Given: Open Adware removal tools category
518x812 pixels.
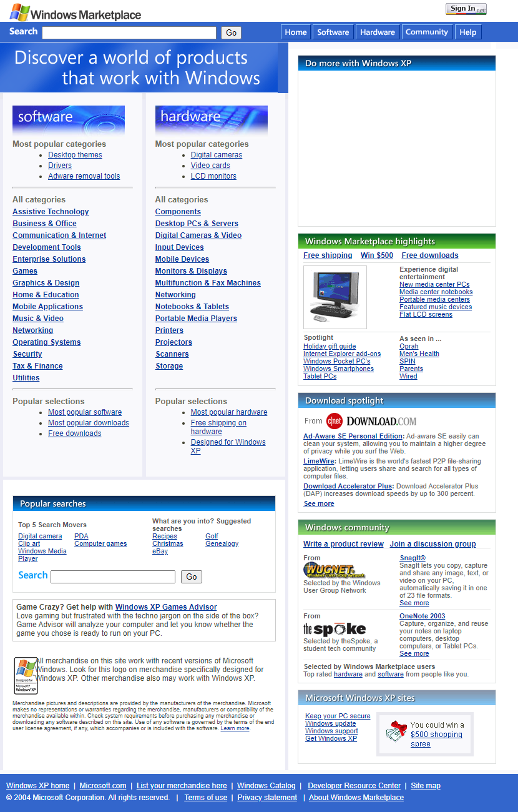Looking at the screenshot, I should pyautogui.click(x=84, y=176).
